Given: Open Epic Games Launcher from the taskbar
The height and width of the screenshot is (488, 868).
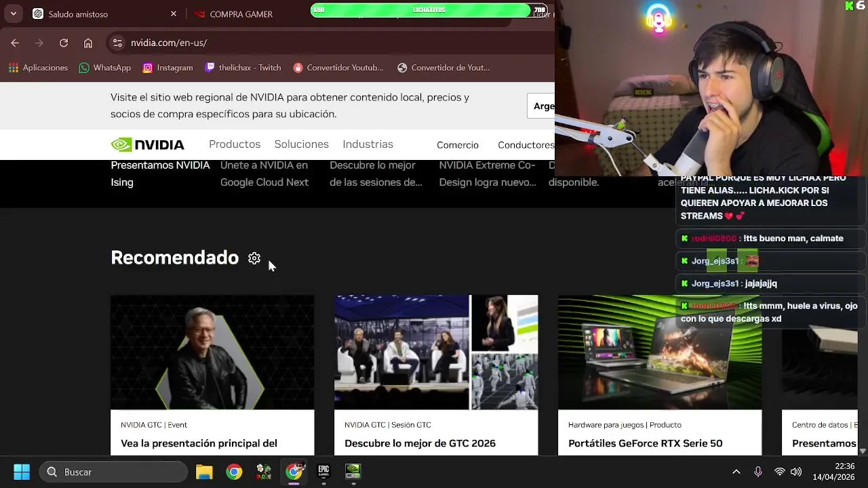Looking at the screenshot, I should [323, 472].
